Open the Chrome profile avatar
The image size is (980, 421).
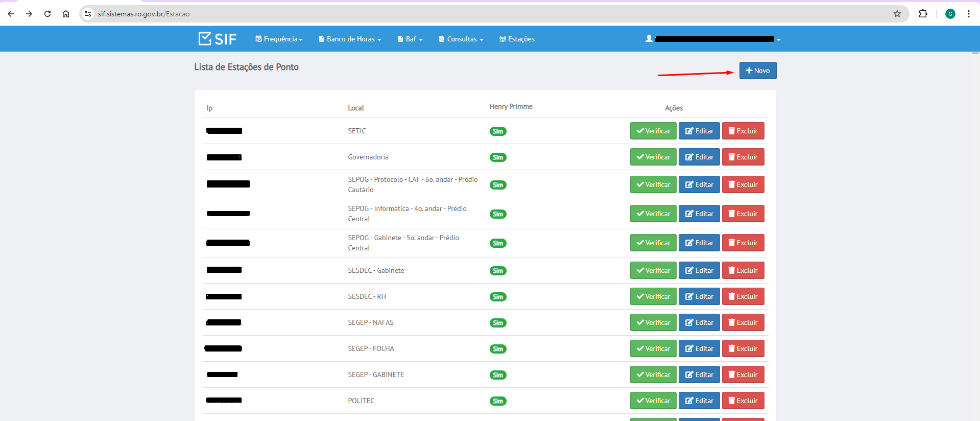pos(950,14)
